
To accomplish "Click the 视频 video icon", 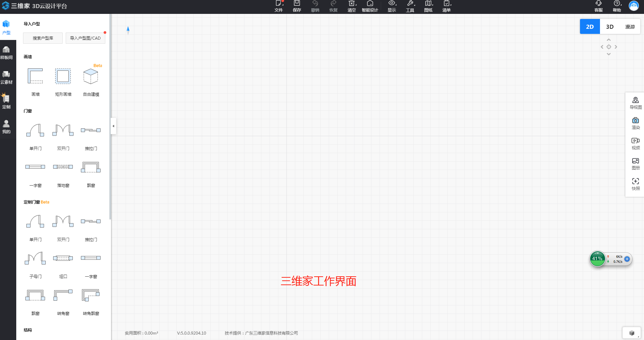I will click(636, 144).
